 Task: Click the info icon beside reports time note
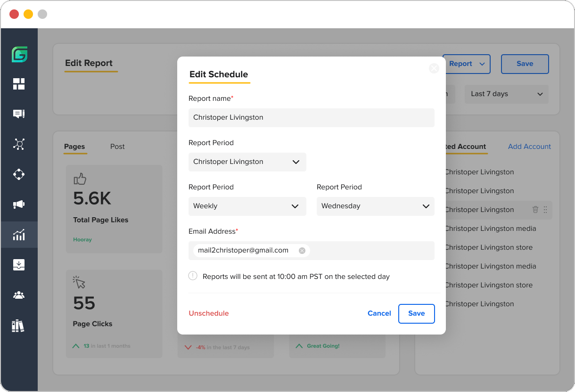point(193,276)
